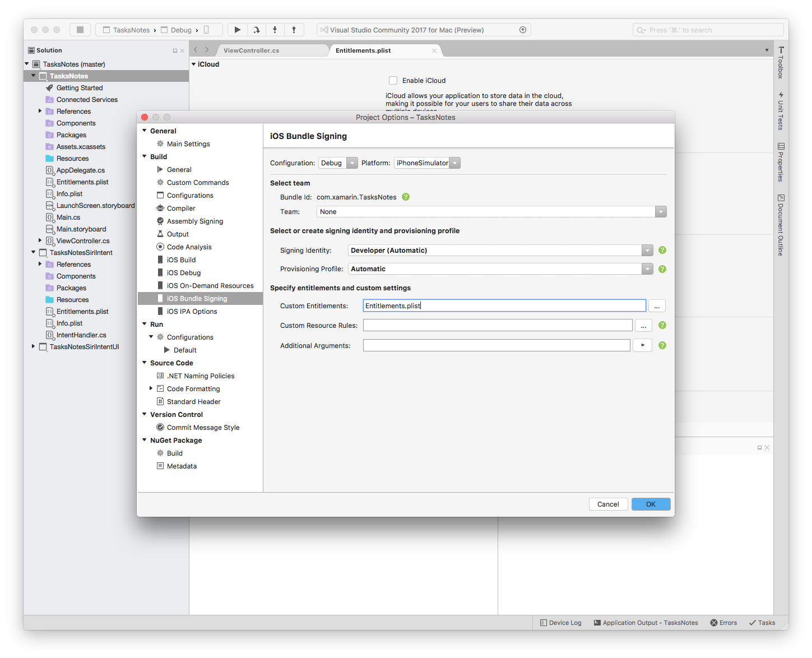Open the Document Outline side panel
Image resolution: width=812 pixels, height=658 pixels.
[781, 225]
